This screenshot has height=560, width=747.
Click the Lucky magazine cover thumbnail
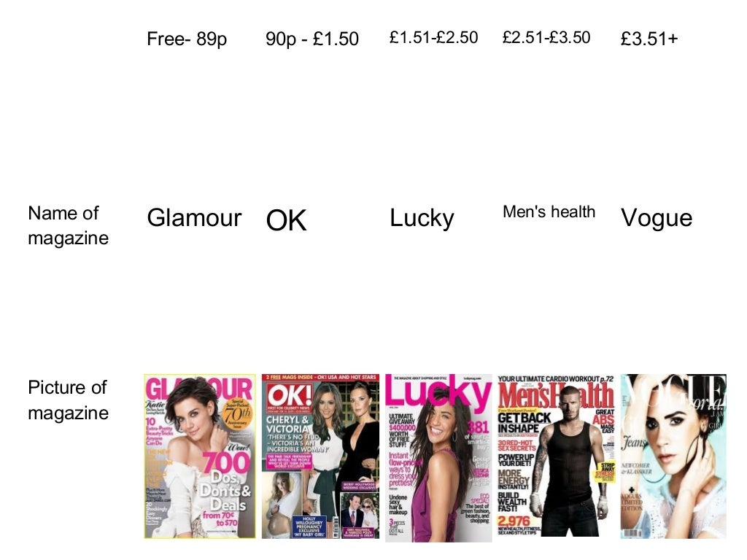pyautogui.click(x=438, y=458)
